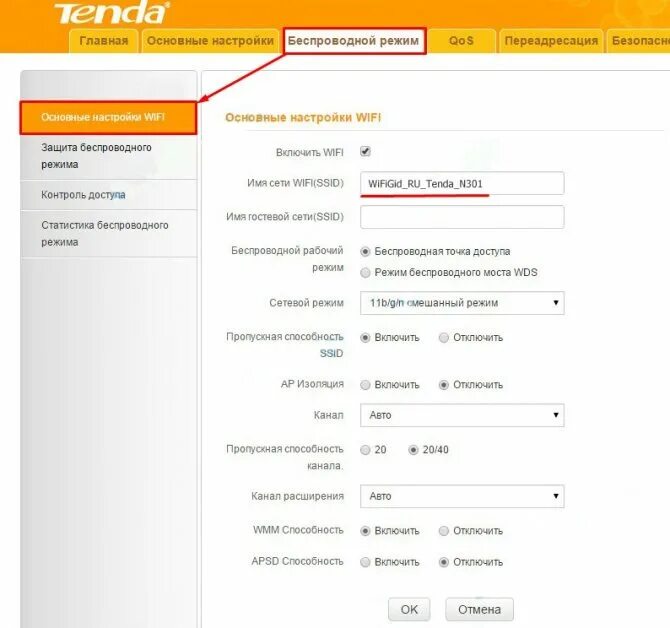670x628 pixels.
Task: Open the Основные настройки tab
Action: [210, 41]
